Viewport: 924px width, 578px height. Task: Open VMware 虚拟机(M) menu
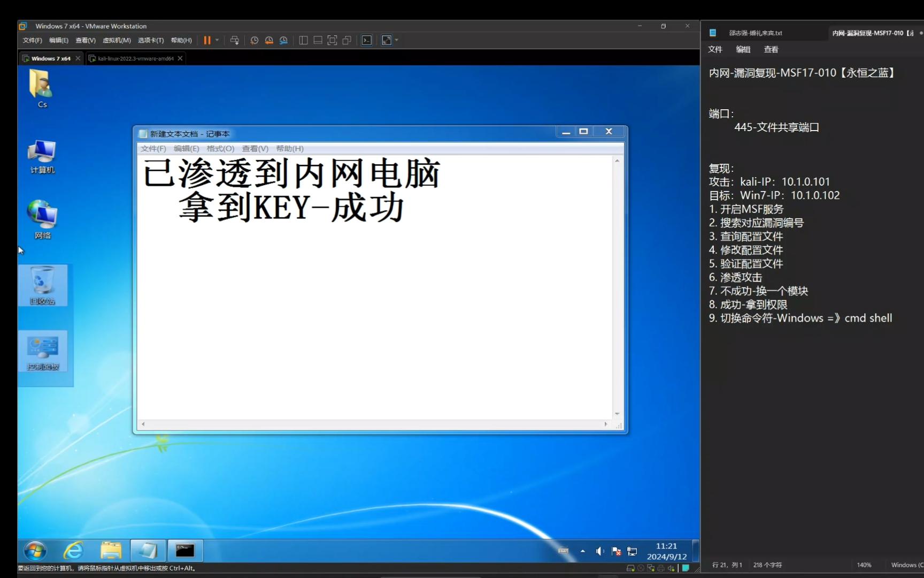(117, 40)
